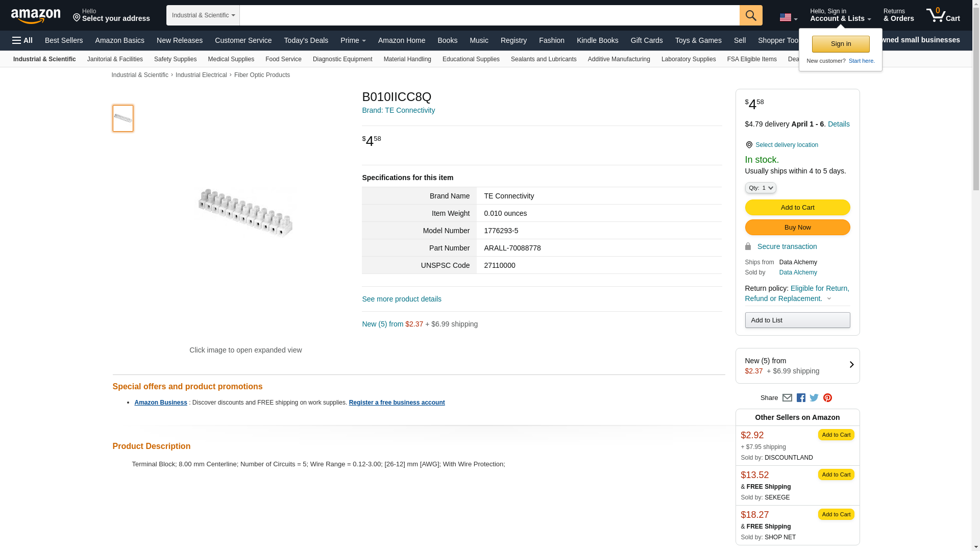Open the country flag language selector
This screenshot has height=551, width=980.
(x=788, y=18)
